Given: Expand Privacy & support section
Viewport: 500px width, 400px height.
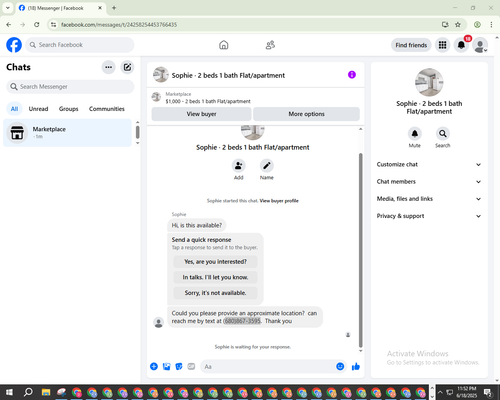Looking at the screenshot, I should pos(429,216).
